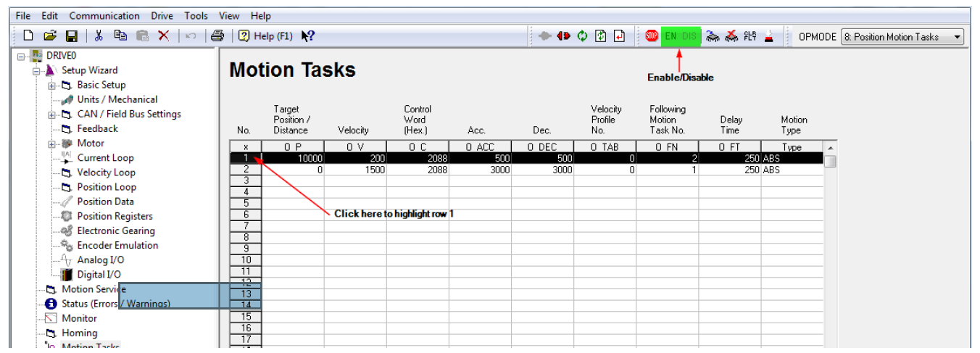
Task: Disable the drive with the DIS button
Action: pos(690,36)
